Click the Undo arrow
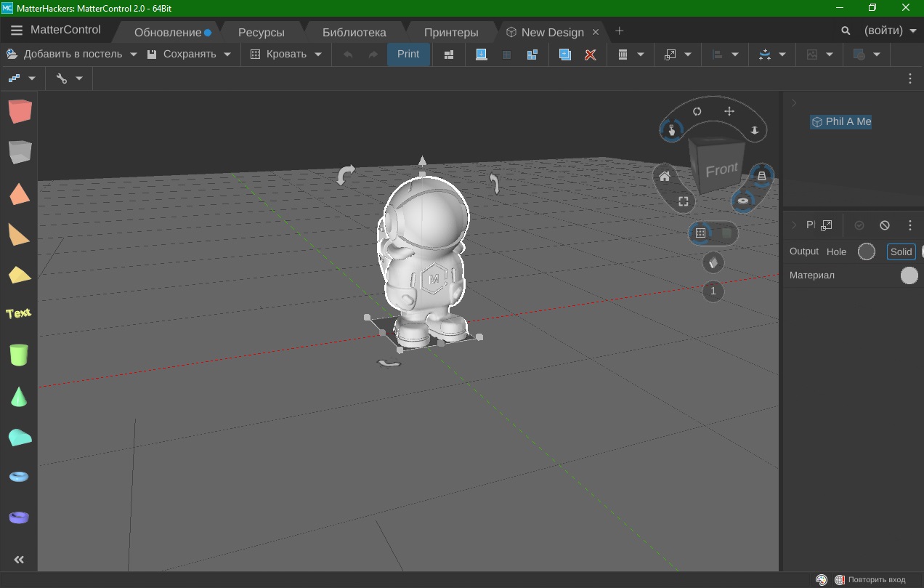The image size is (924, 588). tap(348, 55)
